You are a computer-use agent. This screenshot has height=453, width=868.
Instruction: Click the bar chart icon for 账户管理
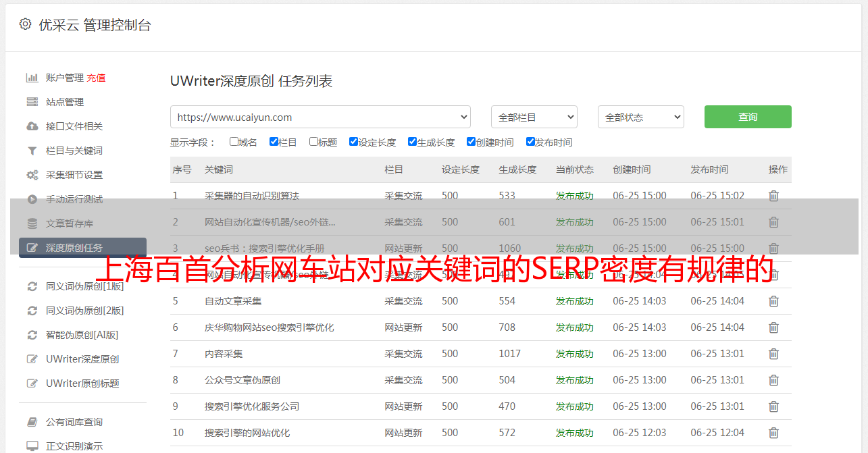(x=32, y=78)
